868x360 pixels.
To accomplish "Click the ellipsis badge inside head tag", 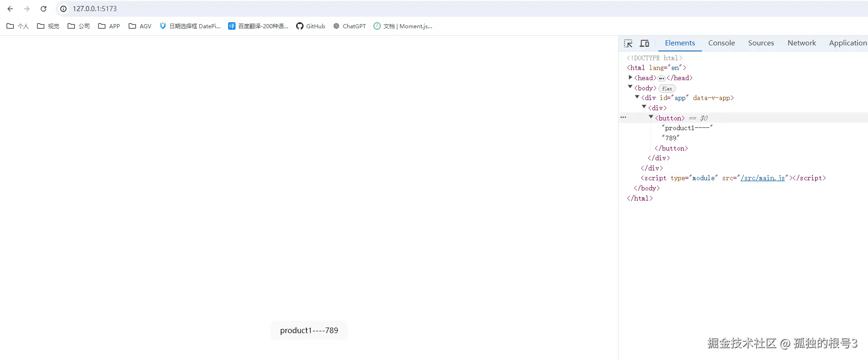I will click(x=662, y=78).
